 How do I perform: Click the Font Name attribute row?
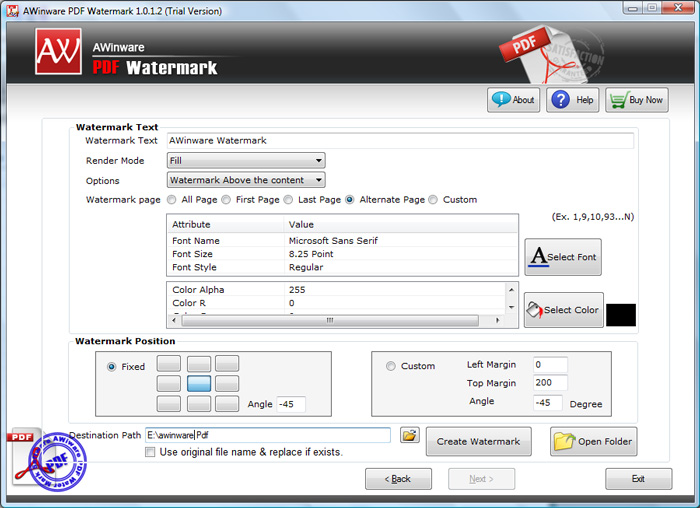click(342, 241)
